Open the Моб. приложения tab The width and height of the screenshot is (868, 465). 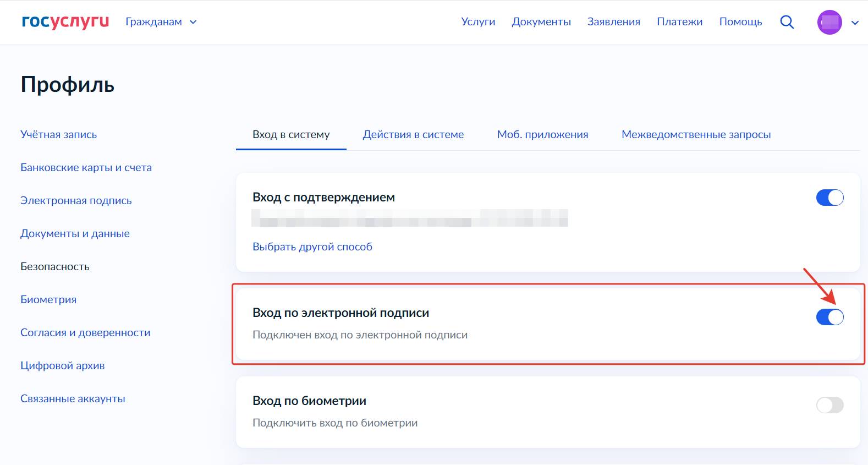pos(542,134)
